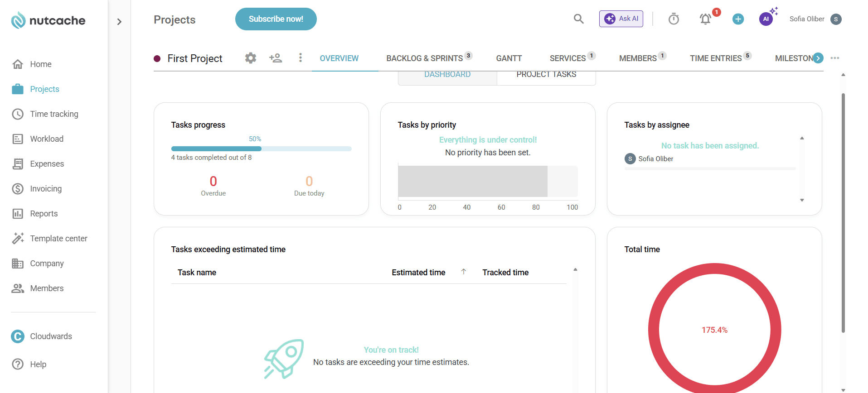Switch to the Gantt tab

[x=509, y=58]
